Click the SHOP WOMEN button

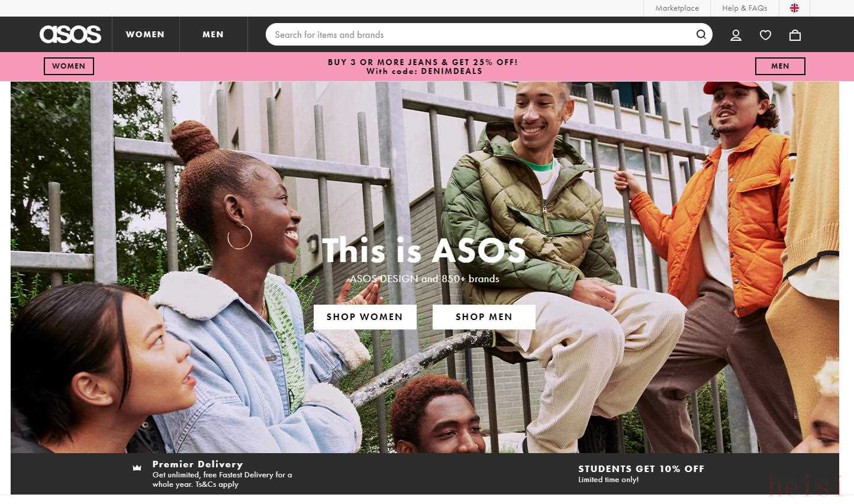[365, 317]
